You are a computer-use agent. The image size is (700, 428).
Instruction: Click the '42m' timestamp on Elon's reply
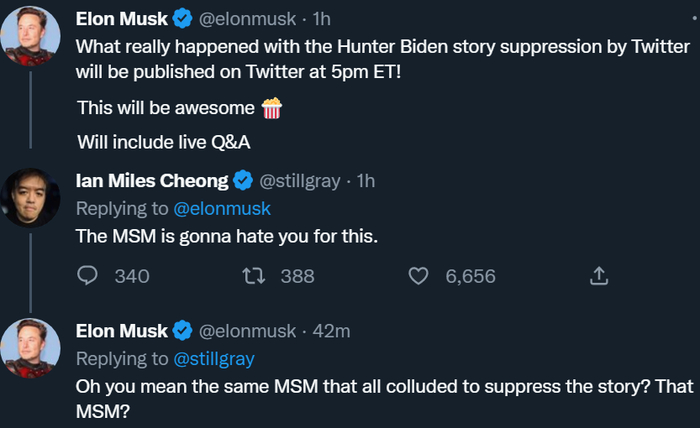[331, 331]
